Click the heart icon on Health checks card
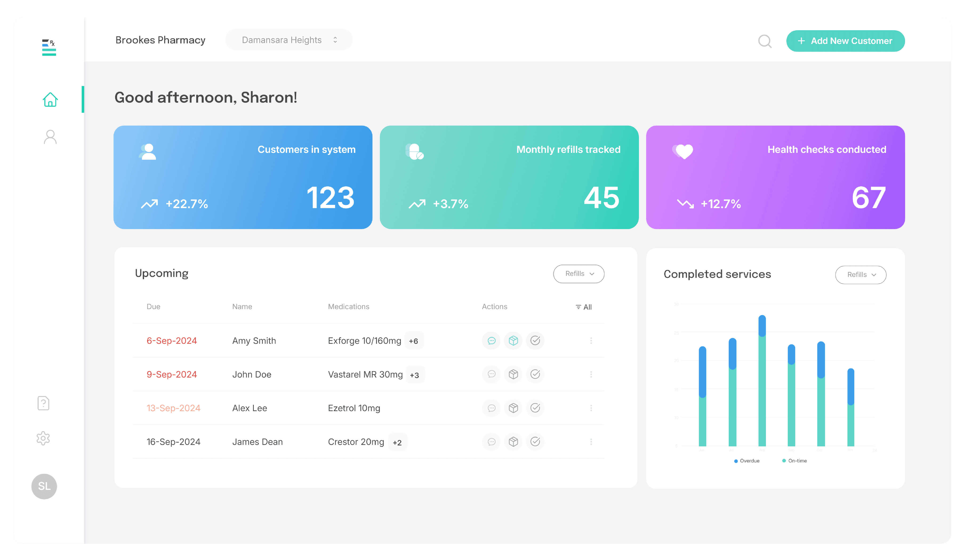Image resolution: width=964 pixels, height=560 pixels. 683,151
